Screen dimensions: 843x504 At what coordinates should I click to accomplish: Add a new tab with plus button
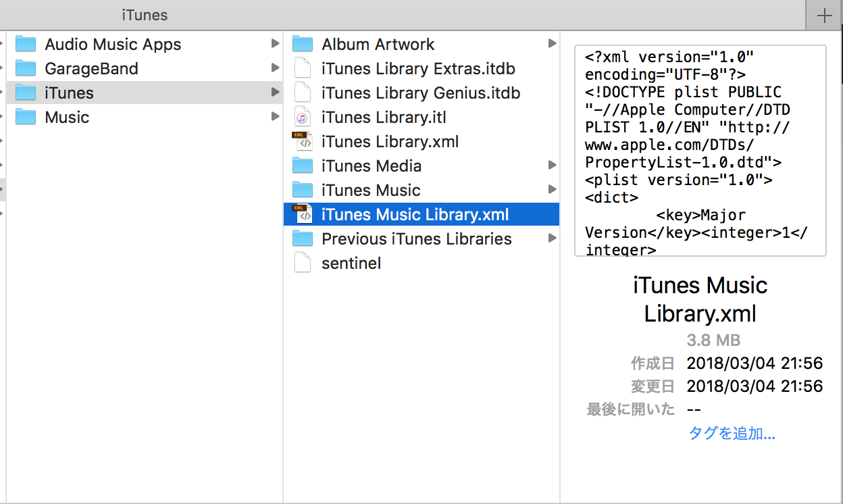coord(824,16)
